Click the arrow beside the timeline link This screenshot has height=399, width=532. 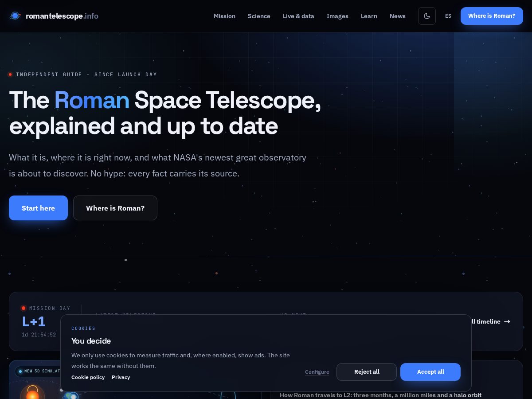[507, 321]
